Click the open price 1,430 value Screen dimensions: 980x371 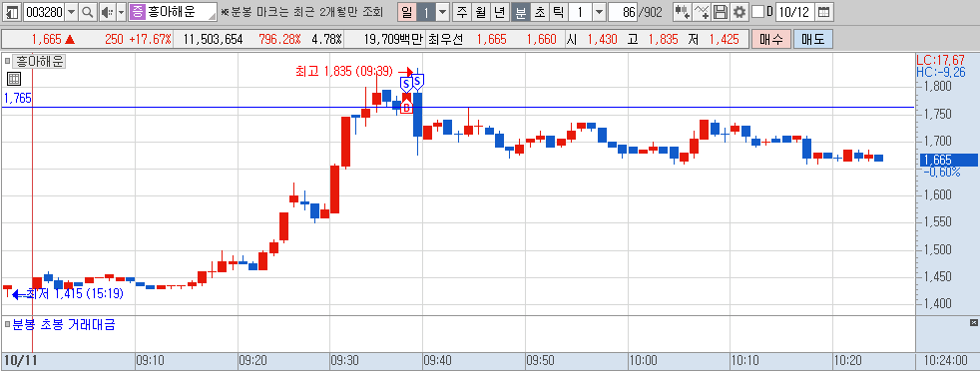[x=602, y=39]
